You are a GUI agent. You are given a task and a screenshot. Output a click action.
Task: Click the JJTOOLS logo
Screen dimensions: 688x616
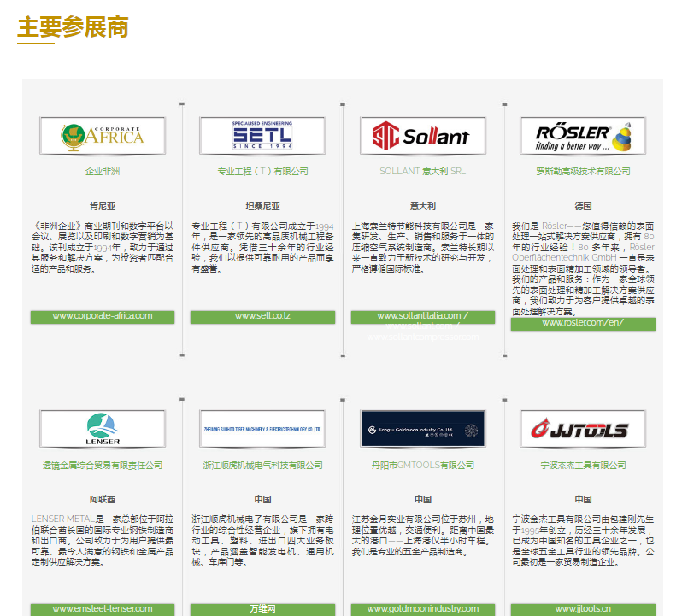point(583,429)
